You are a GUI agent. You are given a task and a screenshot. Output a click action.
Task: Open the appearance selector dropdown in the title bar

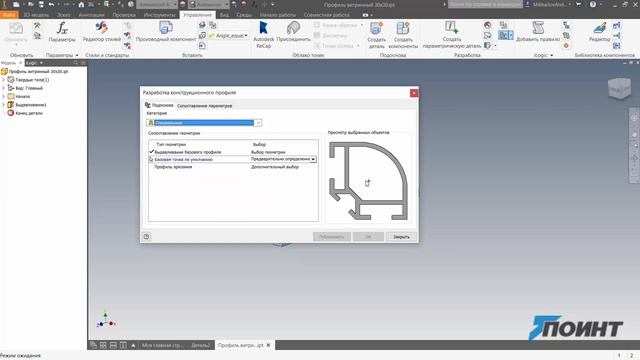(x=209, y=4)
